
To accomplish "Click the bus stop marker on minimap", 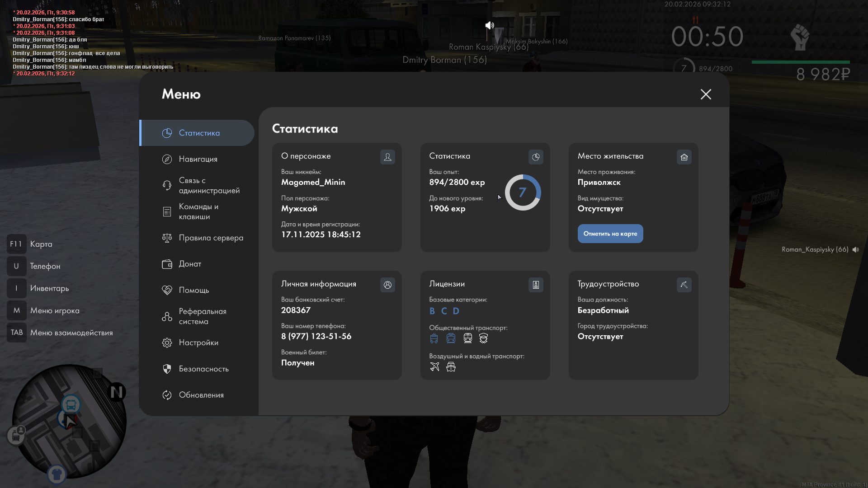I will click(x=71, y=404).
